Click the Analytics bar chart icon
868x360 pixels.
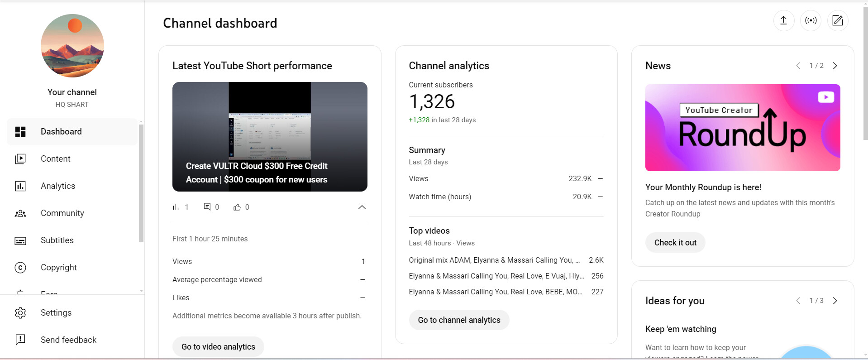click(20, 186)
